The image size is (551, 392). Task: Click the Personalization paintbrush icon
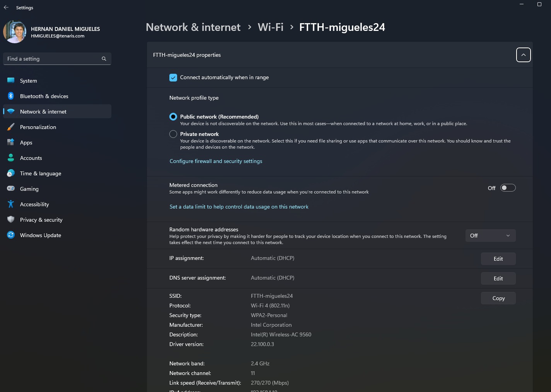coord(11,127)
